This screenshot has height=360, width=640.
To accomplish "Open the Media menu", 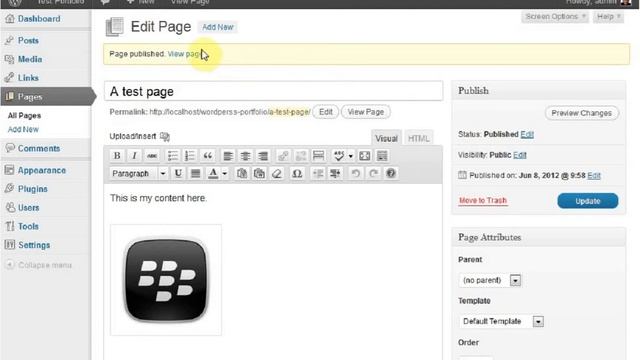I will [30, 59].
